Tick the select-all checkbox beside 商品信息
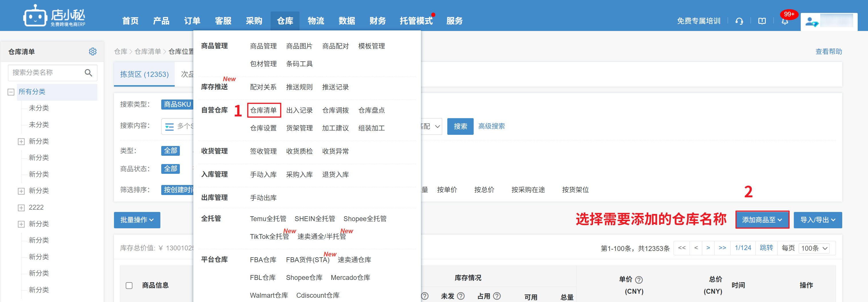The image size is (868, 302). [x=129, y=285]
